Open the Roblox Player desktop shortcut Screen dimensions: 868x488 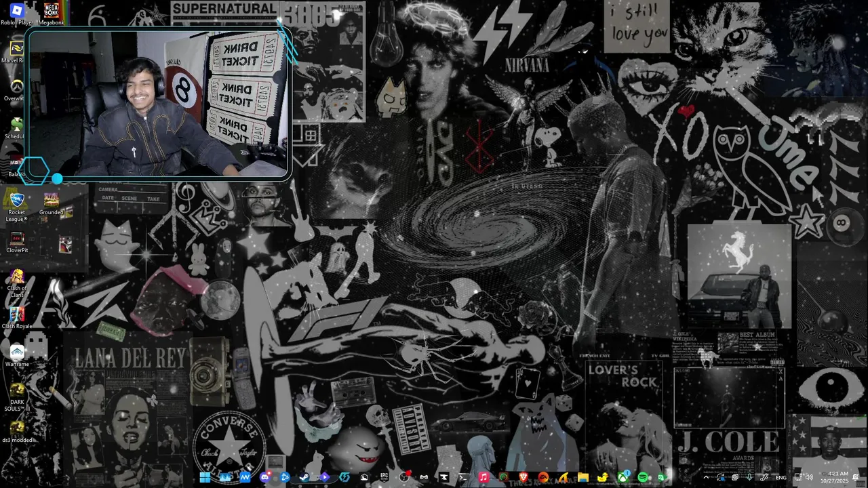[x=17, y=14]
